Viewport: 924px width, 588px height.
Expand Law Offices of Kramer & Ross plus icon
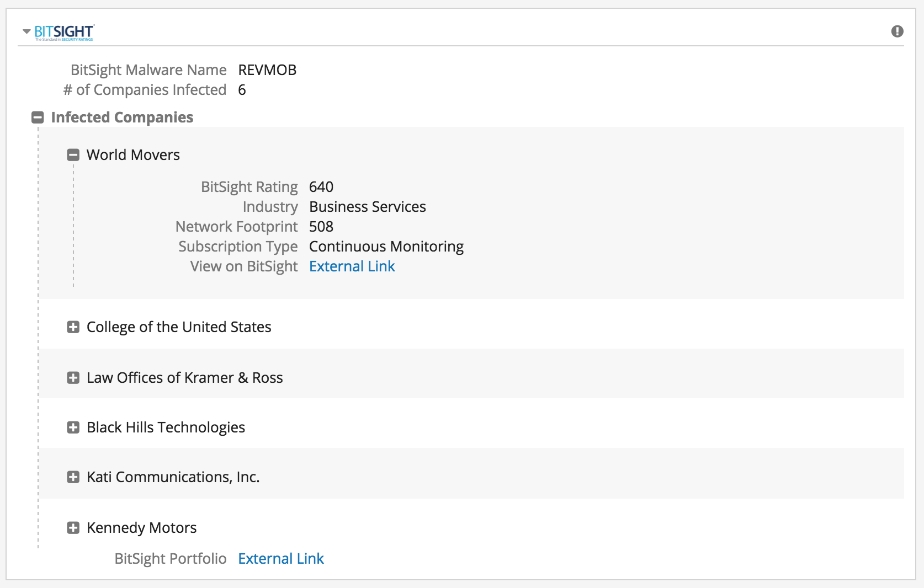click(x=73, y=378)
